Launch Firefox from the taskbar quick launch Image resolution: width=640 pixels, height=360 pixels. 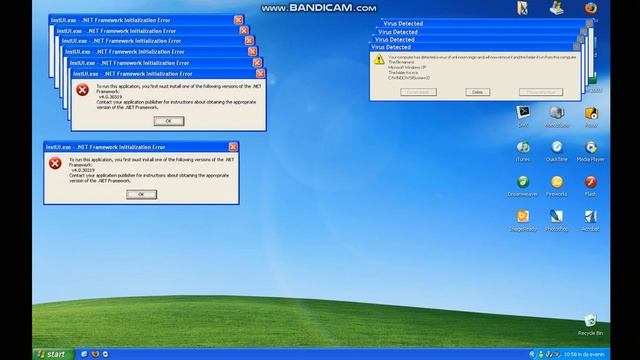pyautogui.click(x=95, y=354)
